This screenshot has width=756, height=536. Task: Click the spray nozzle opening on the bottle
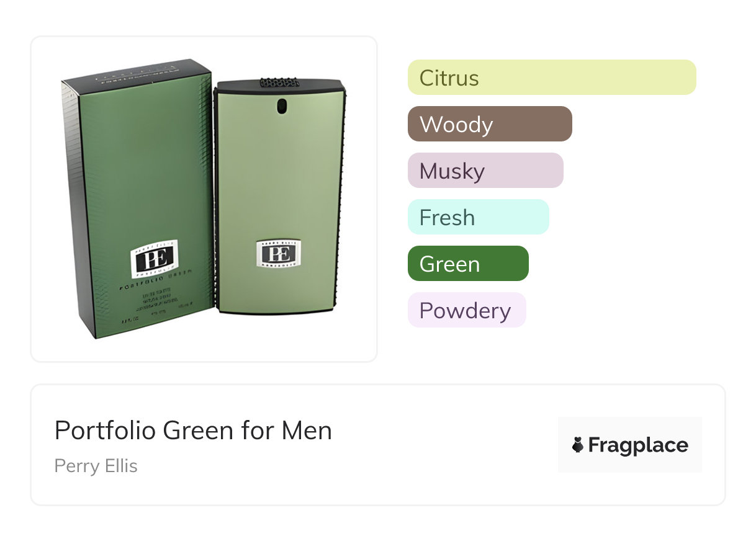pos(280,106)
